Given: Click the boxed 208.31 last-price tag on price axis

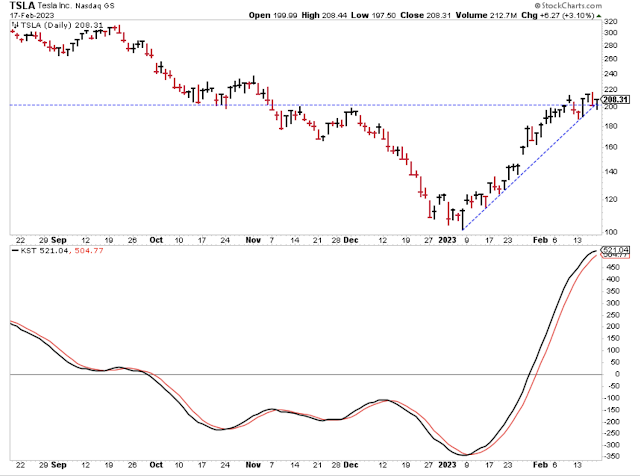Looking at the screenshot, I should 616,100.
